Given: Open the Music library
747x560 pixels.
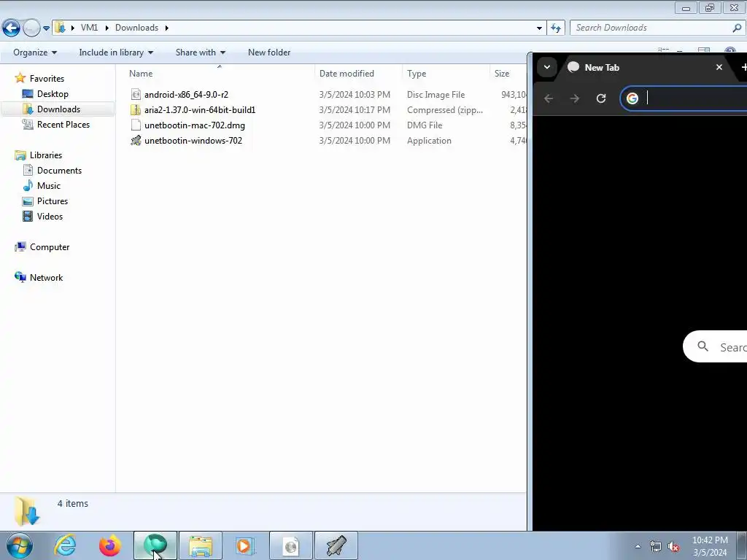Looking at the screenshot, I should tap(49, 186).
